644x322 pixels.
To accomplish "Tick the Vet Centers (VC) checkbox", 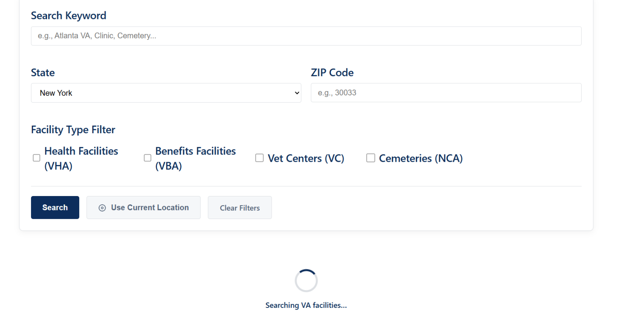I will click(x=260, y=158).
